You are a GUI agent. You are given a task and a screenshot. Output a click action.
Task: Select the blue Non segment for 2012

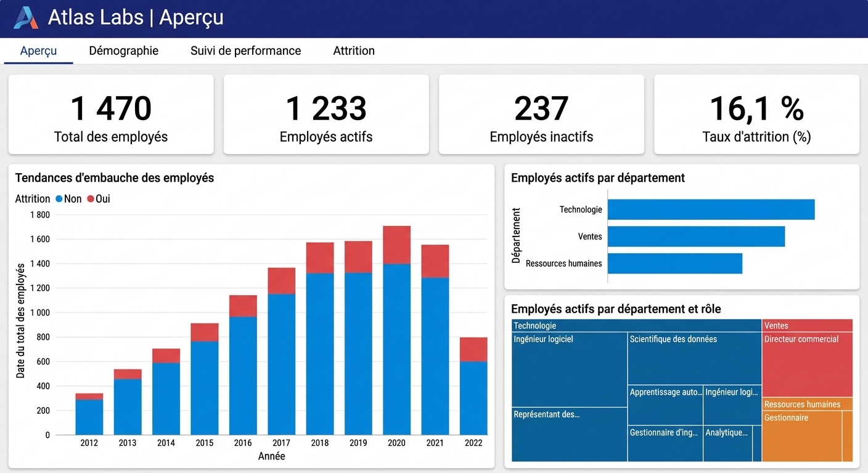(89, 418)
